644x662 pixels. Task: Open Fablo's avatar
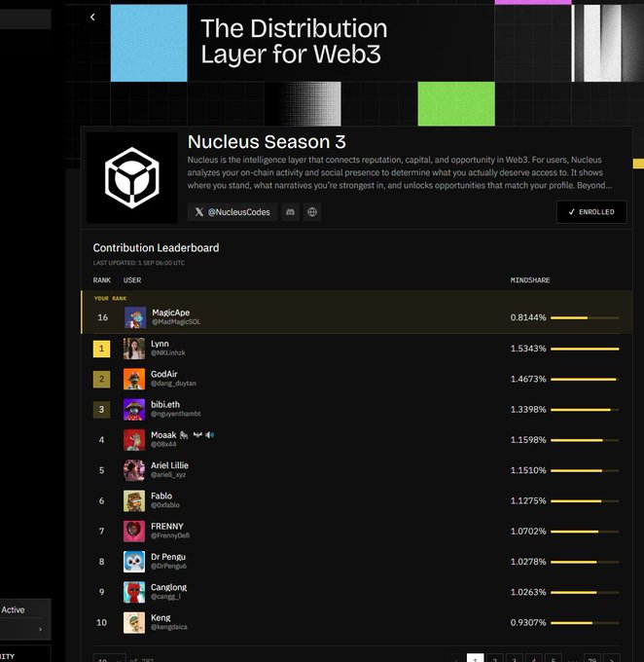pos(134,500)
